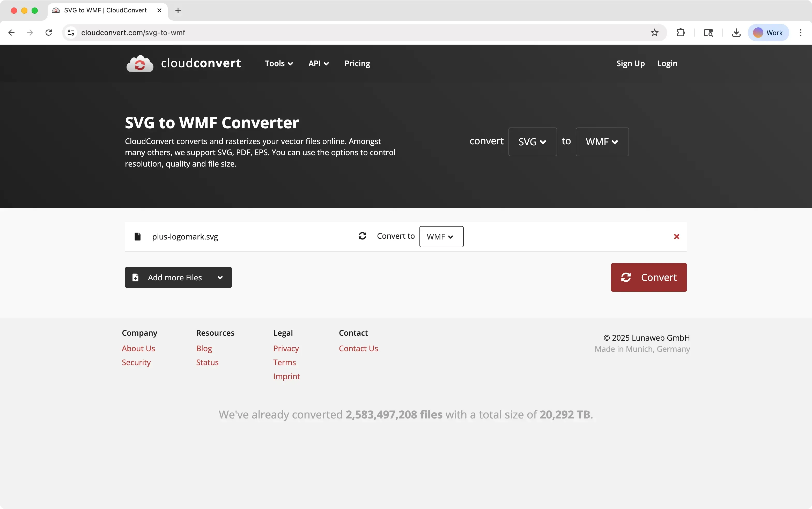Open a new browser tab

click(x=178, y=10)
